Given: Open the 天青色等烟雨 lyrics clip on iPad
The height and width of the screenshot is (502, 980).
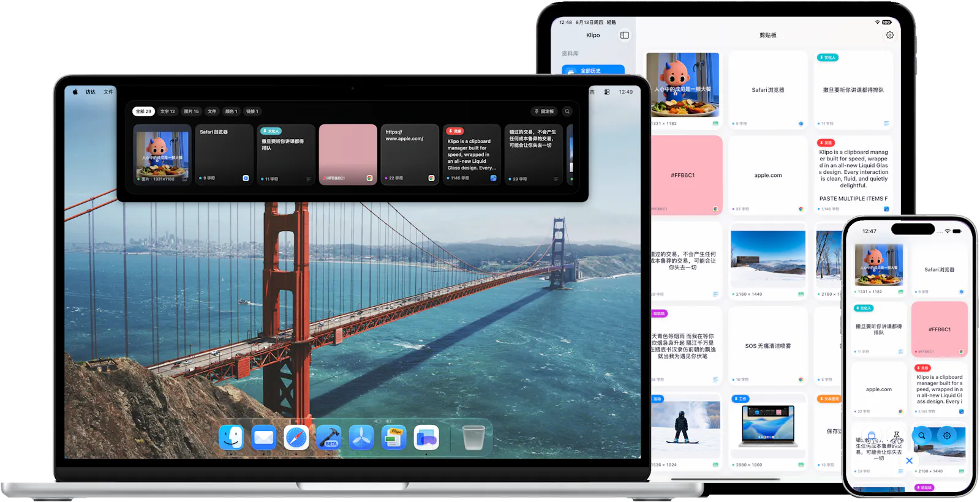Looking at the screenshot, I should coord(686,346).
